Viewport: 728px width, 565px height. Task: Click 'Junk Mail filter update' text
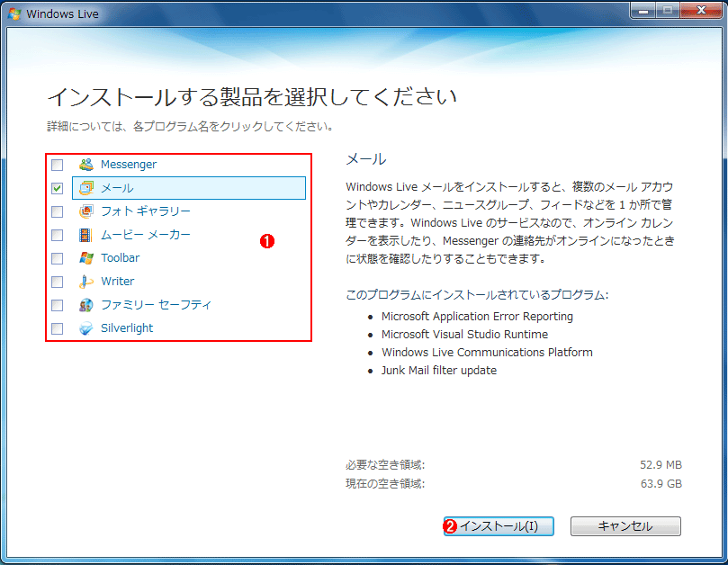point(439,371)
